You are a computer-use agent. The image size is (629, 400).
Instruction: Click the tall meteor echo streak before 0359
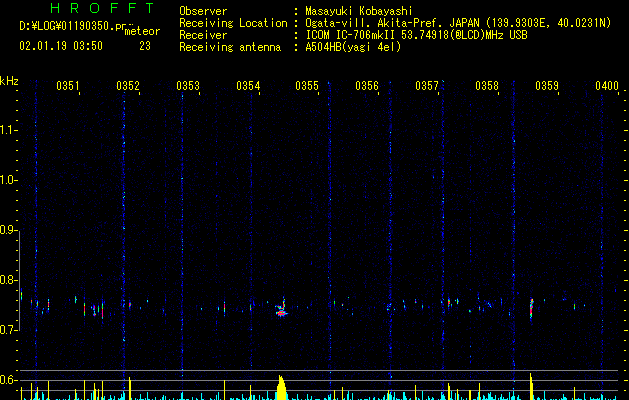tap(532, 309)
